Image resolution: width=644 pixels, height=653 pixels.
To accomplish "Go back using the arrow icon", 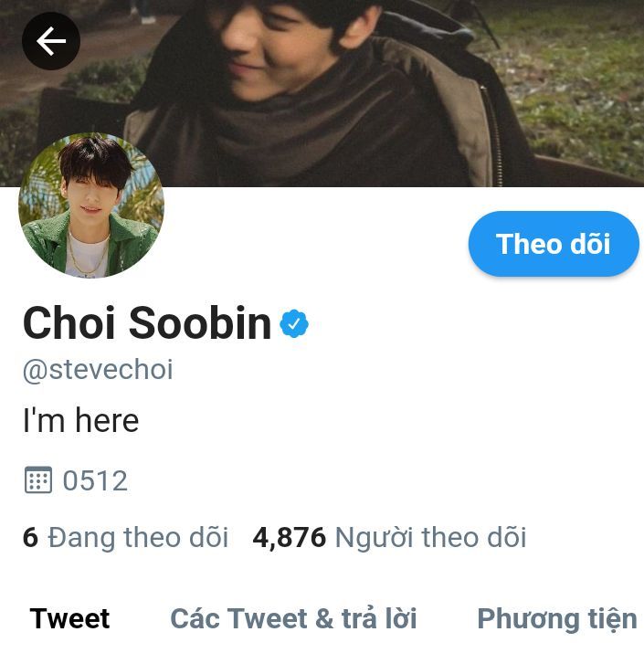I will click(x=51, y=41).
